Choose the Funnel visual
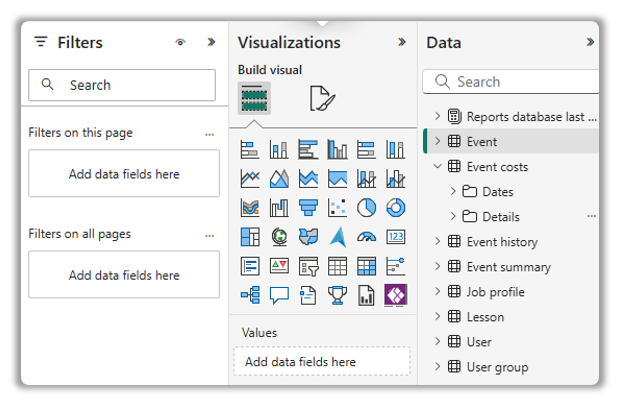The image size is (628, 405). pos(308,208)
